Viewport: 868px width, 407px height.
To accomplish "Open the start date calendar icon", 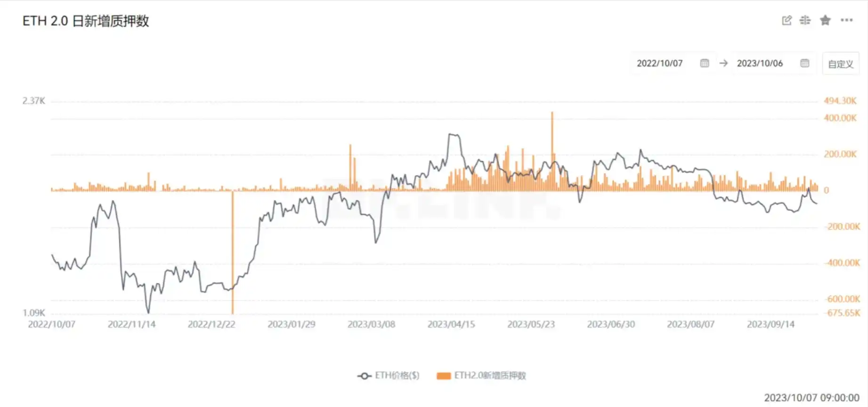I will pyautogui.click(x=705, y=63).
